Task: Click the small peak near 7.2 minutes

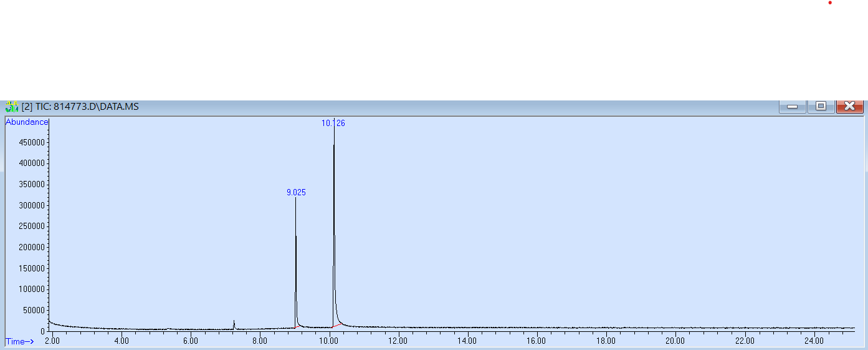Action: pyautogui.click(x=234, y=323)
